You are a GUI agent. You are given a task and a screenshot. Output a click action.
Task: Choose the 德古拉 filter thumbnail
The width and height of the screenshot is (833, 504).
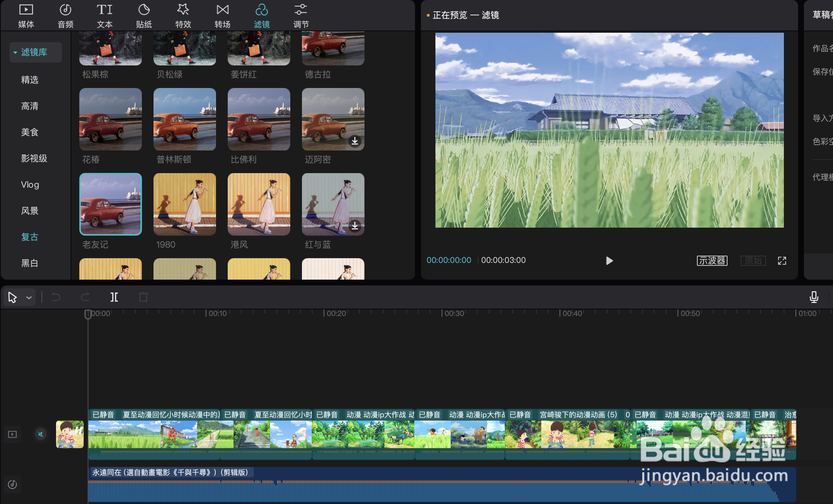coord(333,48)
